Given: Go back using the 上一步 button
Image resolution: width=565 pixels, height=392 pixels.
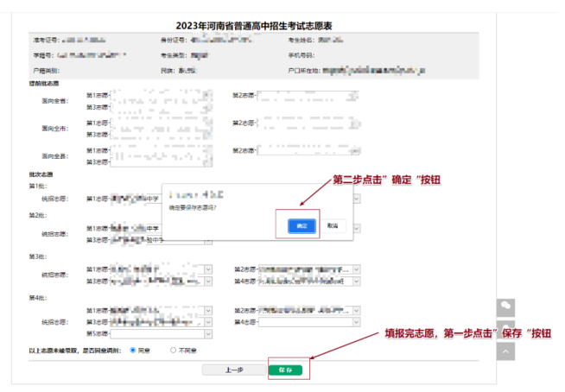Looking at the screenshot, I should [232, 370].
